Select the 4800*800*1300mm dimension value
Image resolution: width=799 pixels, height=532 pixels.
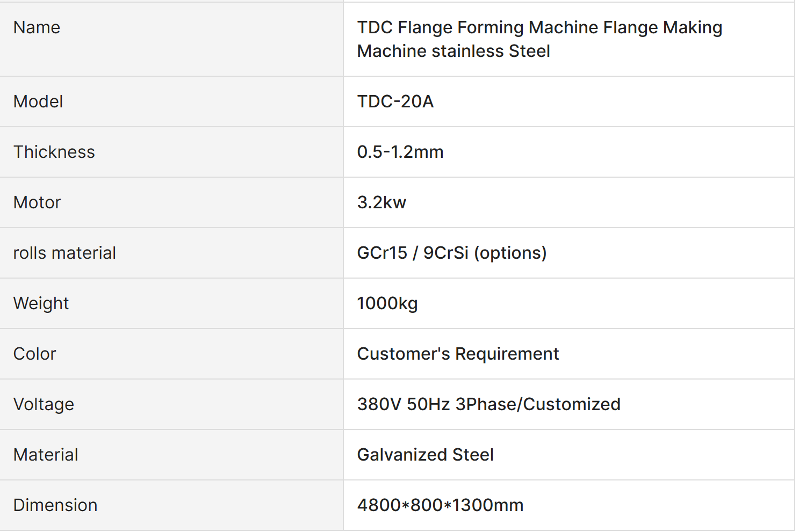440,505
